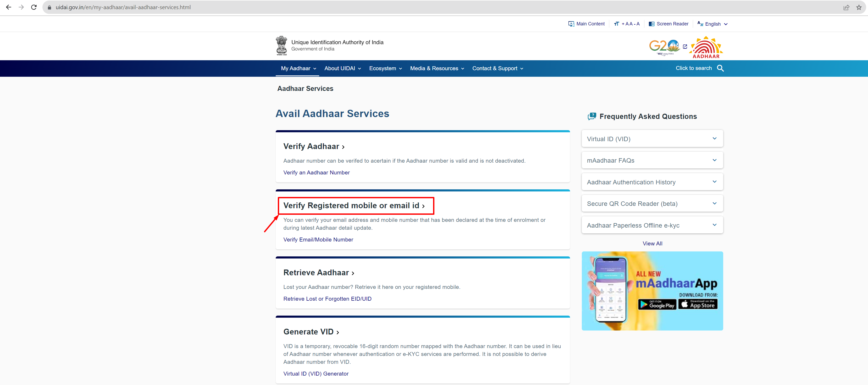
Task: Click 'Verify Email/Mobile Number' link
Action: [x=318, y=240]
